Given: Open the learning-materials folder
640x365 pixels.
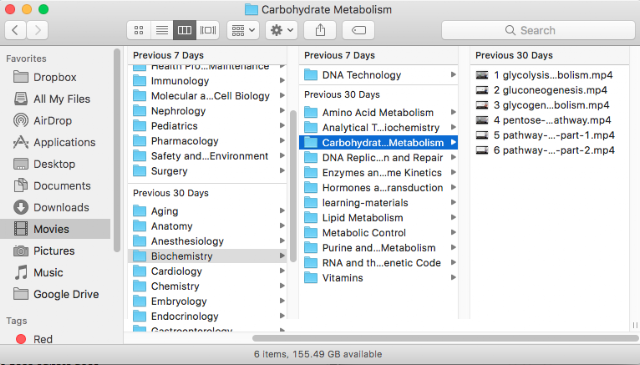Looking at the screenshot, I should (x=378, y=203).
